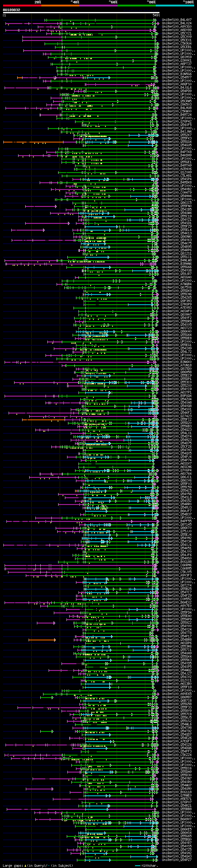
Task: Select label UniRef100_B0G118
Action: pyautogui.click(x=177, y=792)
